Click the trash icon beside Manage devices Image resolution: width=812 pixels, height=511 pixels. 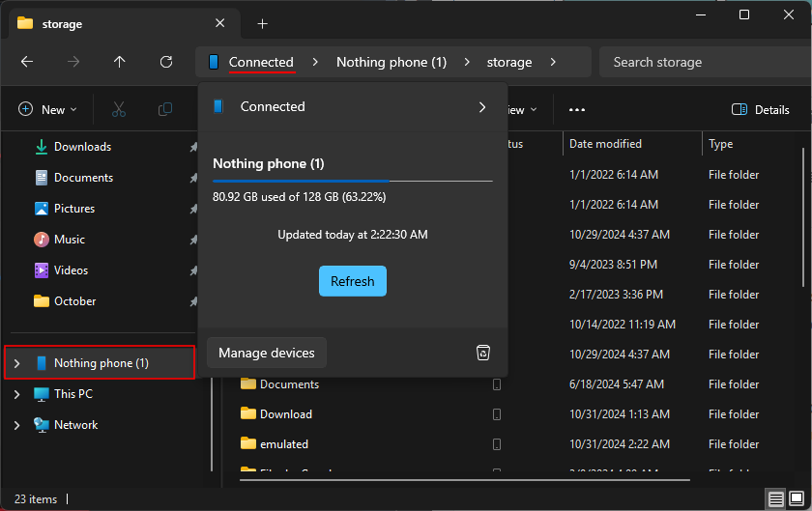tap(483, 354)
